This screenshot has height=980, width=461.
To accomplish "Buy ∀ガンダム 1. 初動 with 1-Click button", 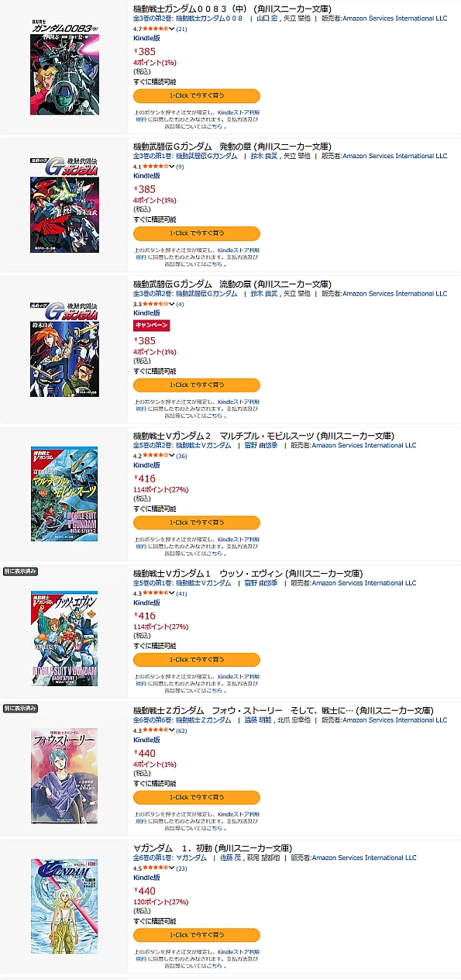I will tap(197, 934).
